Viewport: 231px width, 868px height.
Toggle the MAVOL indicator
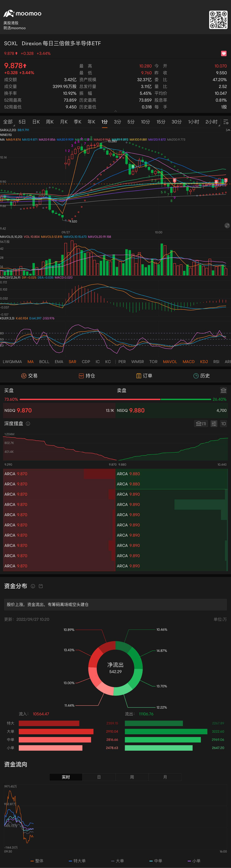170,362
